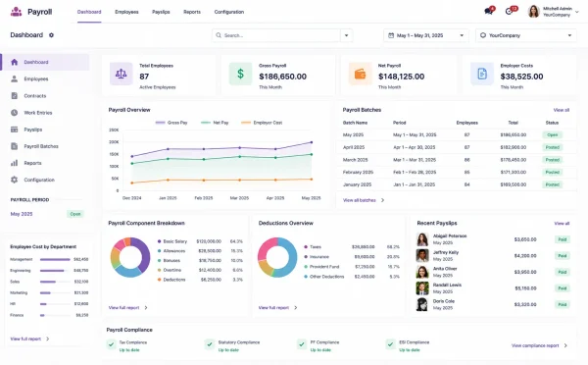This screenshot has height=365, width=588.
Task: Open the Configuration top menu
Action: (x=229, y=12)
